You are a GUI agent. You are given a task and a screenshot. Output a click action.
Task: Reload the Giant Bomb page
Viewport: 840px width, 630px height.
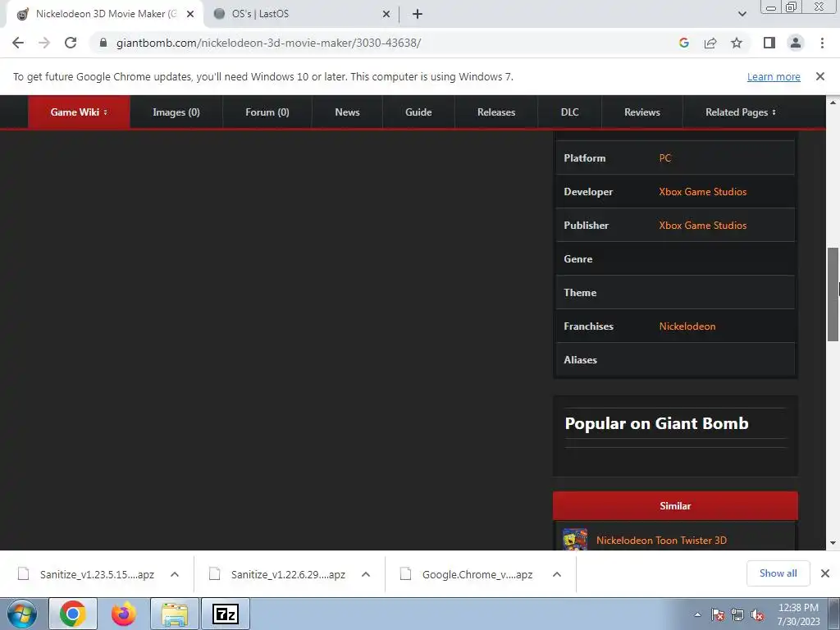[71, 43]
